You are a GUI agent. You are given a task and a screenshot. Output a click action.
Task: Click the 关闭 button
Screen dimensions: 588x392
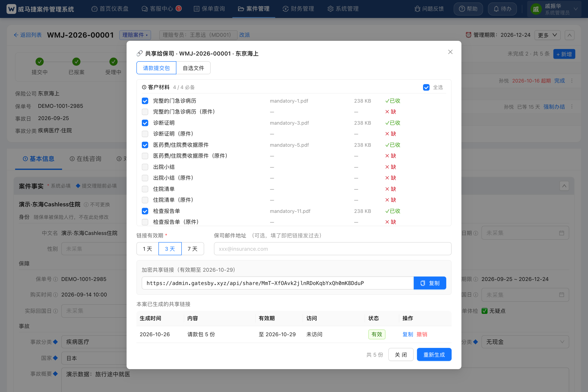tap(401, 354)
